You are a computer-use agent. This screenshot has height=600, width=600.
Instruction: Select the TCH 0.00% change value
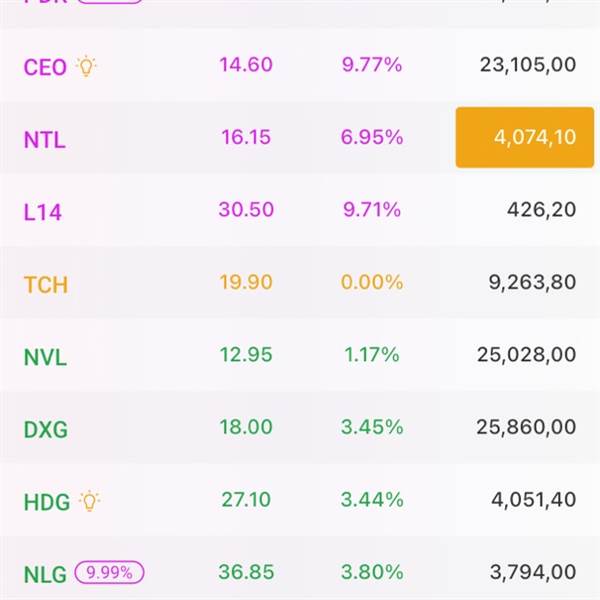pos(372,282)
